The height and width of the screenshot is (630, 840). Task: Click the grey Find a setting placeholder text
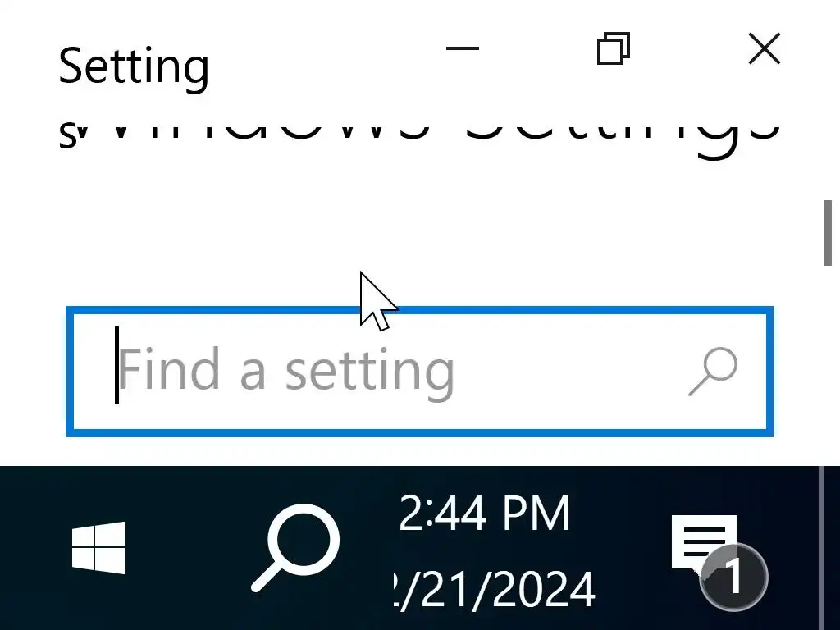[x=285, y=372]
